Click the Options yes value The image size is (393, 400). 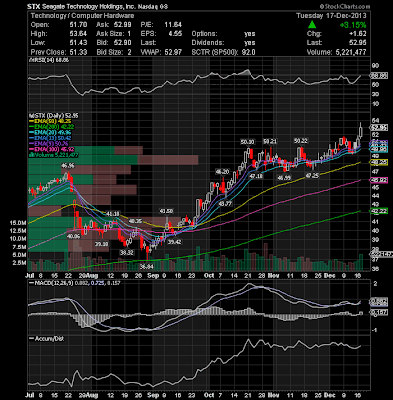249,34
